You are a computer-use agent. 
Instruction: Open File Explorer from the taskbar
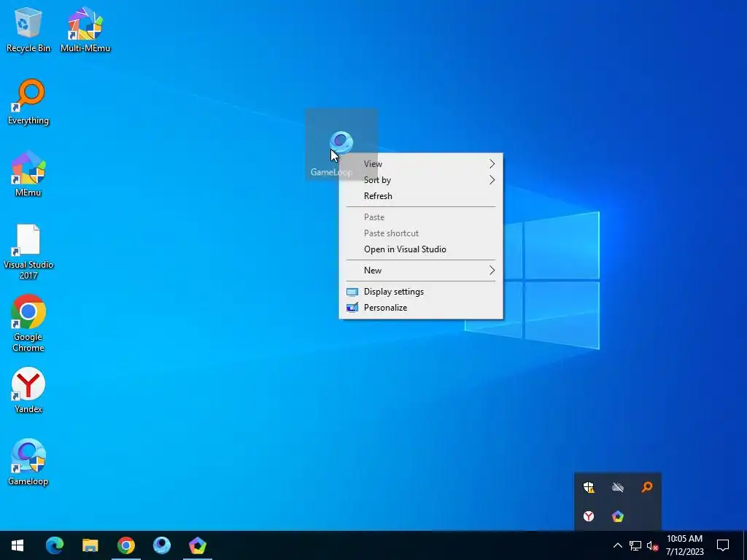(x=90, y=545)
